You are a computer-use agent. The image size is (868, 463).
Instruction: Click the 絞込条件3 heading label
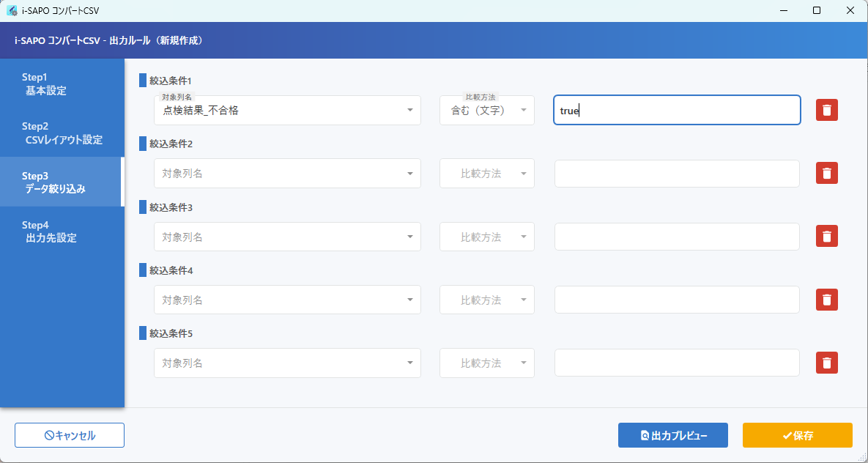coord(171,207)
